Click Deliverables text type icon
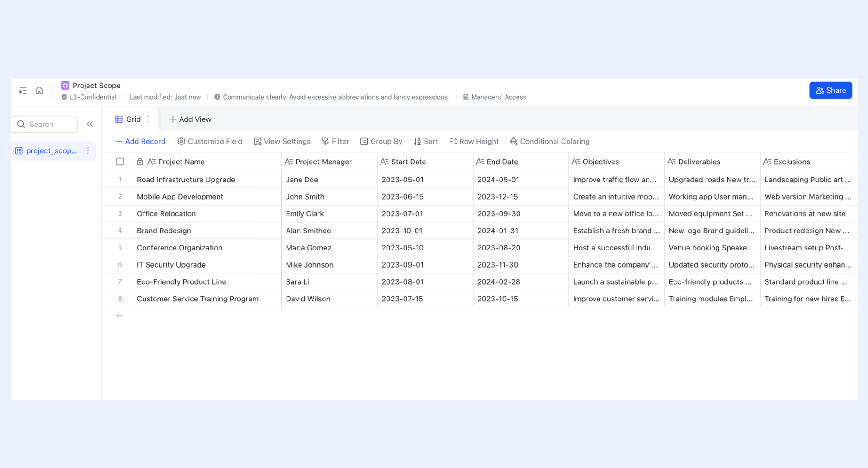 [671, 162]
